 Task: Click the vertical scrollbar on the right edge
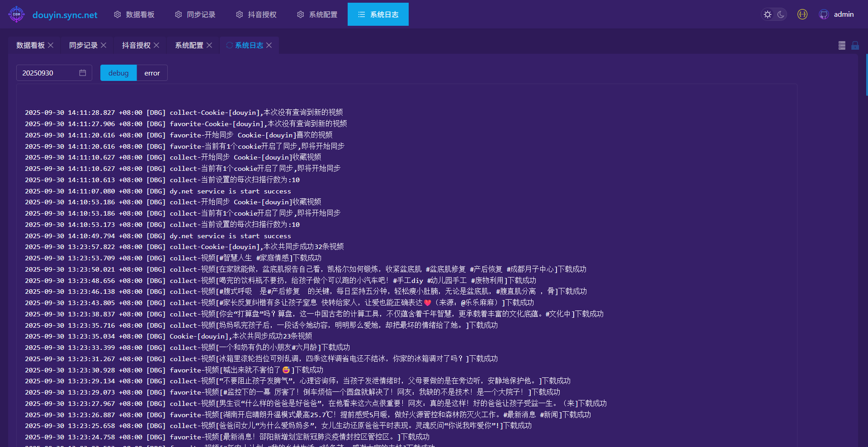[x=866, y=75]
